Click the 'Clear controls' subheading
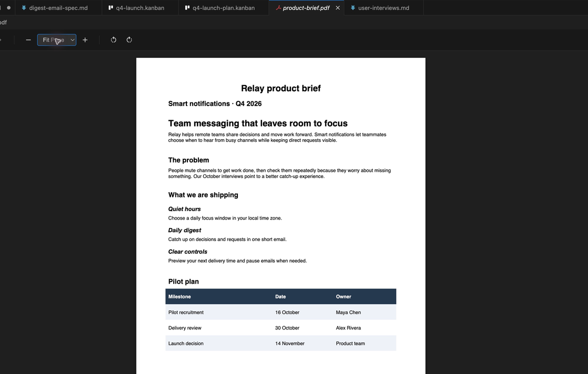The height and width of the screenshot is (374, 588). [x=187, y=252]
